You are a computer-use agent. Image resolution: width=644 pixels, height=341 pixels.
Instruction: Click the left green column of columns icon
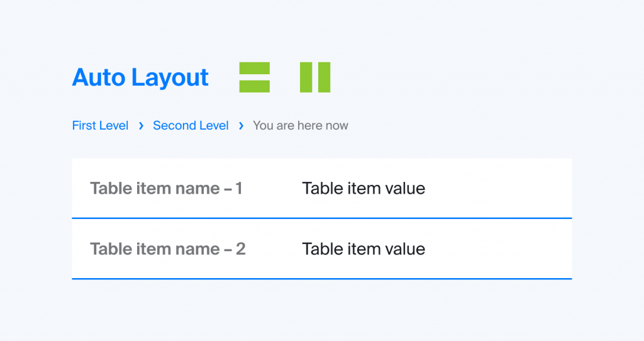point(306,77)
